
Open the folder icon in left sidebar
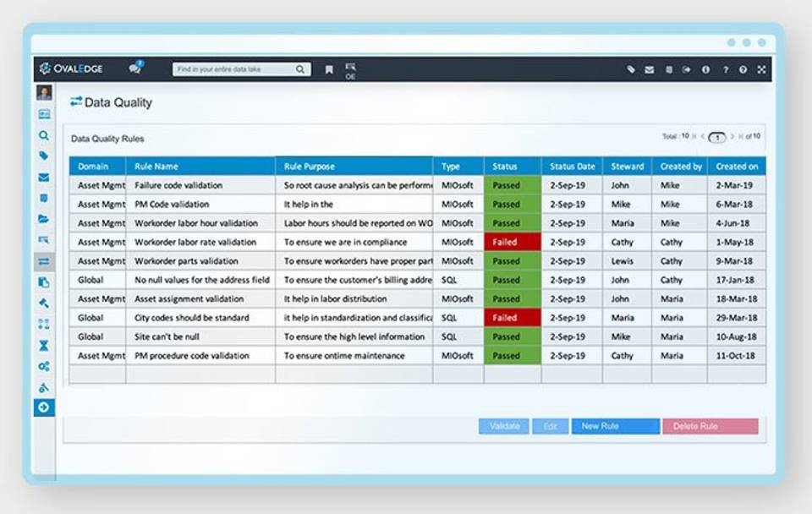coord(44,219)
